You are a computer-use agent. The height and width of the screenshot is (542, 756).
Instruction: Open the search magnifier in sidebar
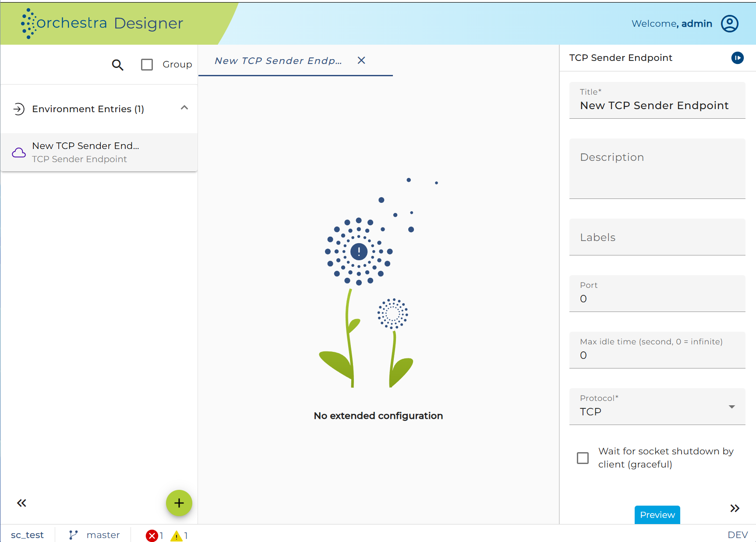(x=117, y=65)
